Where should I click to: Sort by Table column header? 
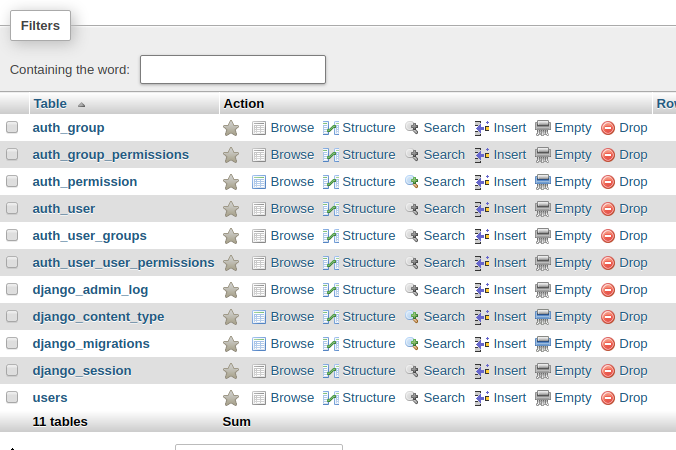tap(50, 104)
